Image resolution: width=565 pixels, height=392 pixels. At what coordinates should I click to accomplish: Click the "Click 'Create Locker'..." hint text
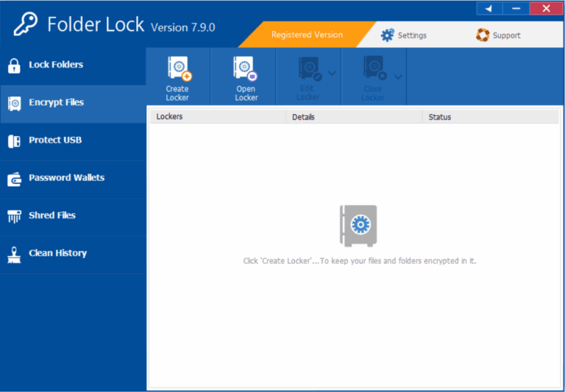pos(360,261)
